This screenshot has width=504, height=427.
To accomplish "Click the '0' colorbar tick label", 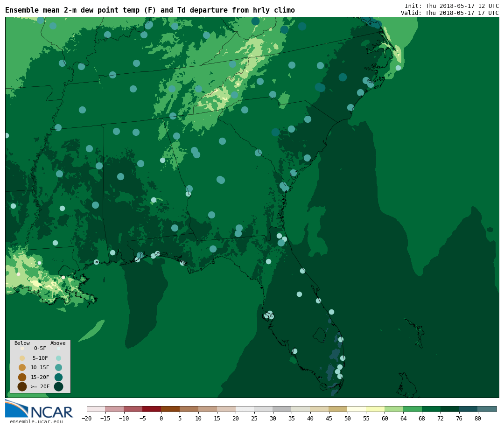I will [x=161, y=418].
